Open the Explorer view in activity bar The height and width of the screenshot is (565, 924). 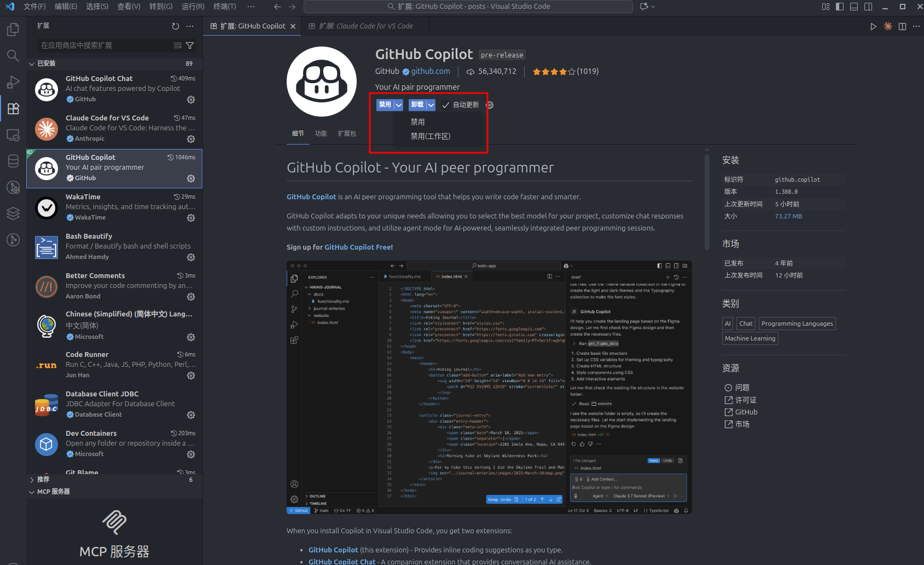click(13, 30)
